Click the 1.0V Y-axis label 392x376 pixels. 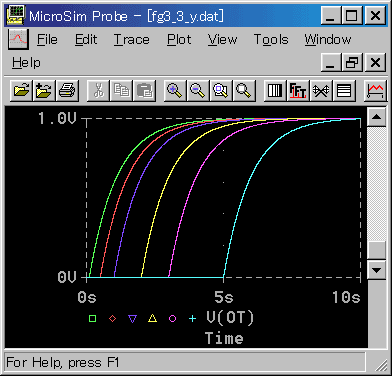coord(57,118)
